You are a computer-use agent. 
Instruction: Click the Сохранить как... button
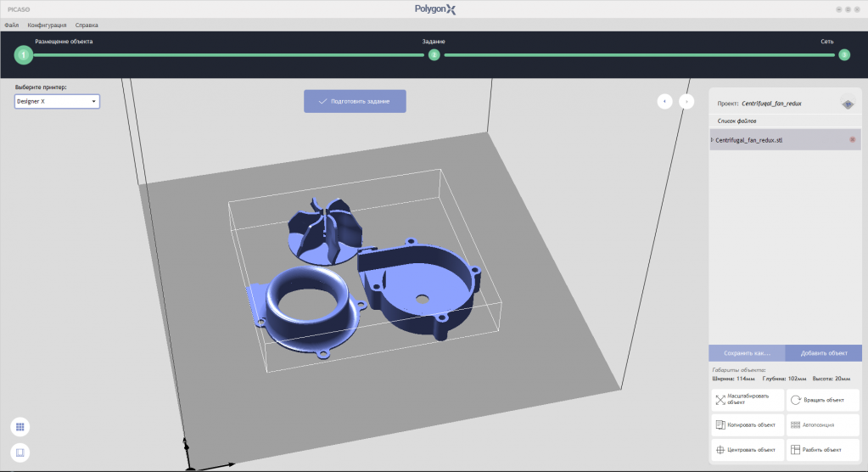[747, 353]
